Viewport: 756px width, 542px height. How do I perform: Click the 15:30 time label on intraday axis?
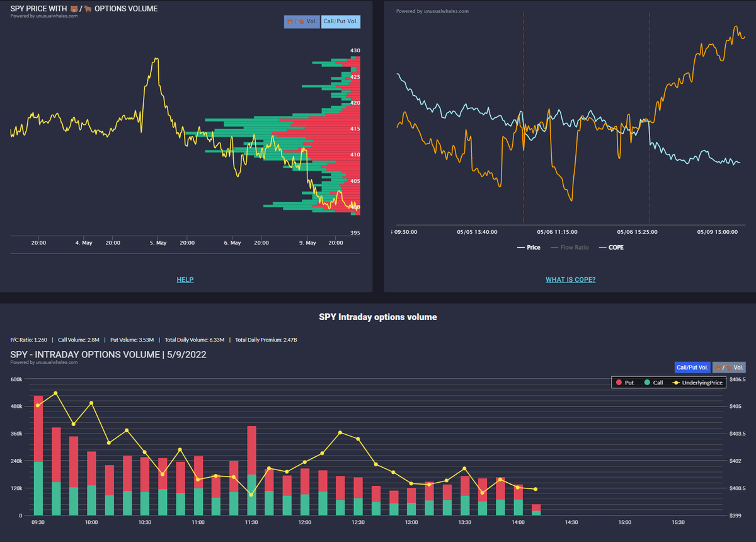point(678,522)
